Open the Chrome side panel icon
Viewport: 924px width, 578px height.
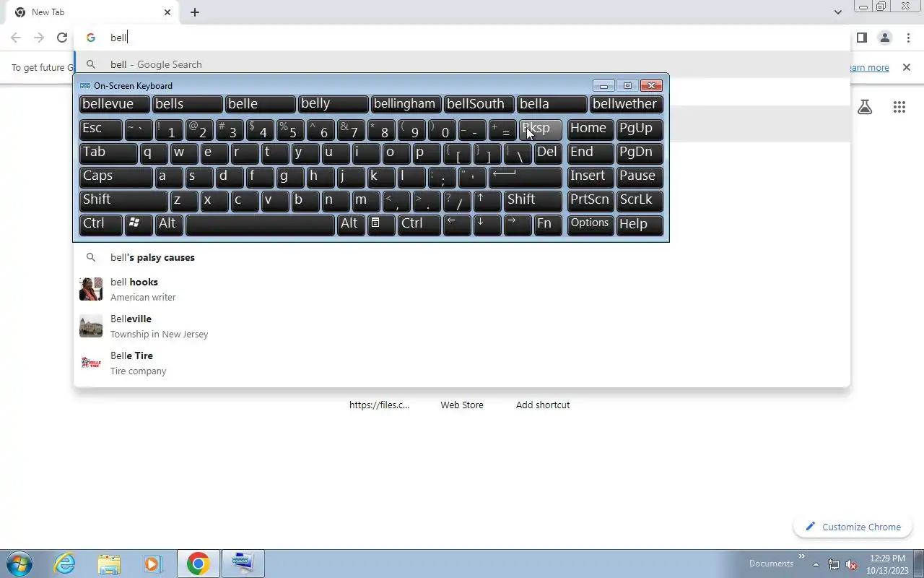(861, 38)
